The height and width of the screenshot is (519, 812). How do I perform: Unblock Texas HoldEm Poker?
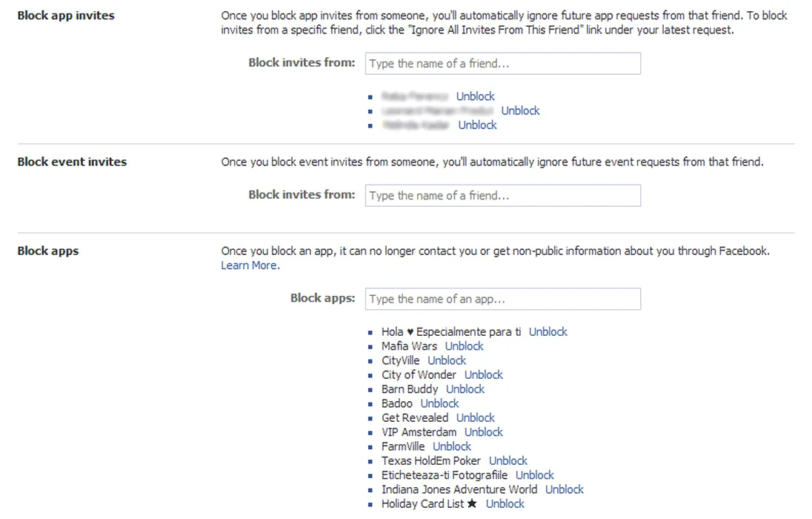click(507, 461)
